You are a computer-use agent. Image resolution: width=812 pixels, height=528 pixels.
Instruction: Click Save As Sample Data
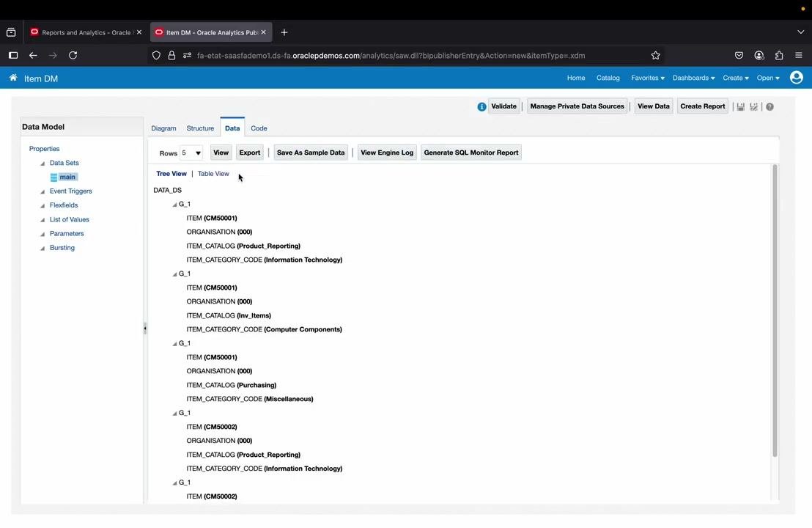311,153
